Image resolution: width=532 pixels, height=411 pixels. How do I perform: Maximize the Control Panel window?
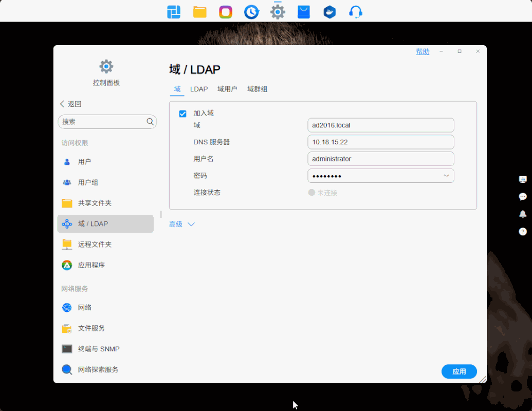460,51
